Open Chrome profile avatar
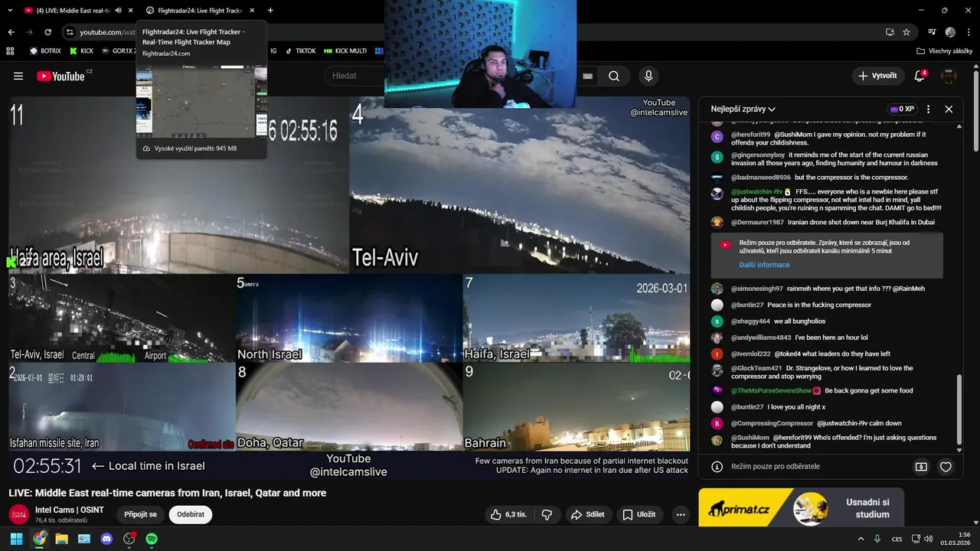This screenshot has width=980, height=551. click(x=950, y=32)
